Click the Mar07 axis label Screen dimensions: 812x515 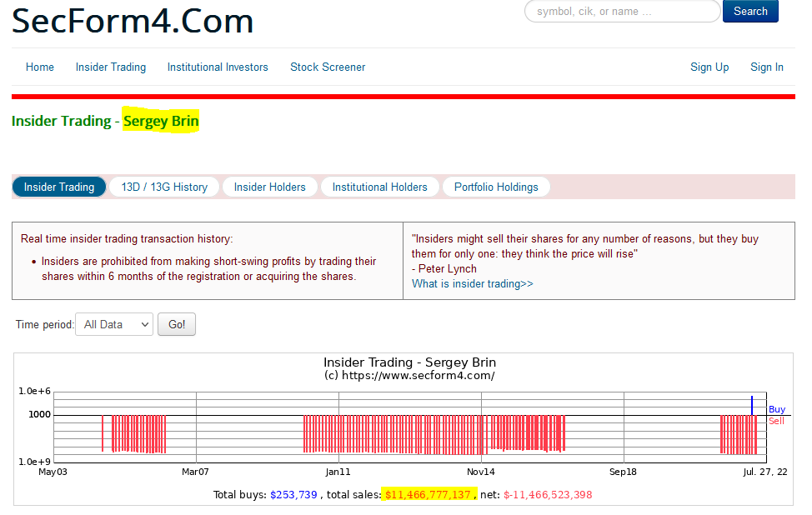pos(195,472)
